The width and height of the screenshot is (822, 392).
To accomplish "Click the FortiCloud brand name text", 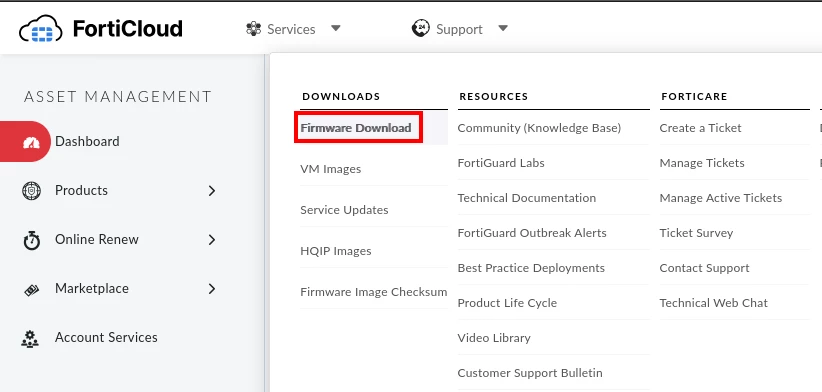I will [x=128, y=29].
